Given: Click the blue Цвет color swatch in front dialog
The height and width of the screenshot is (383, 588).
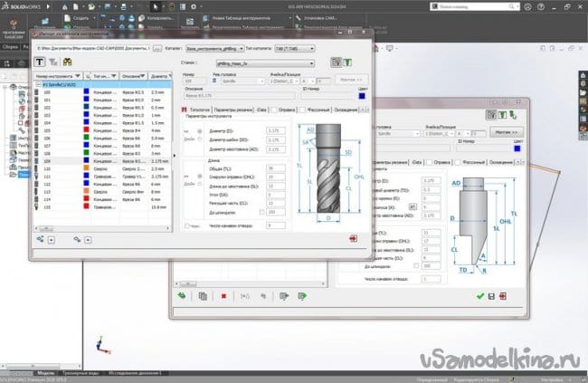Looking at the screenshot, I should pyautogui.click(x=362, y=96).
